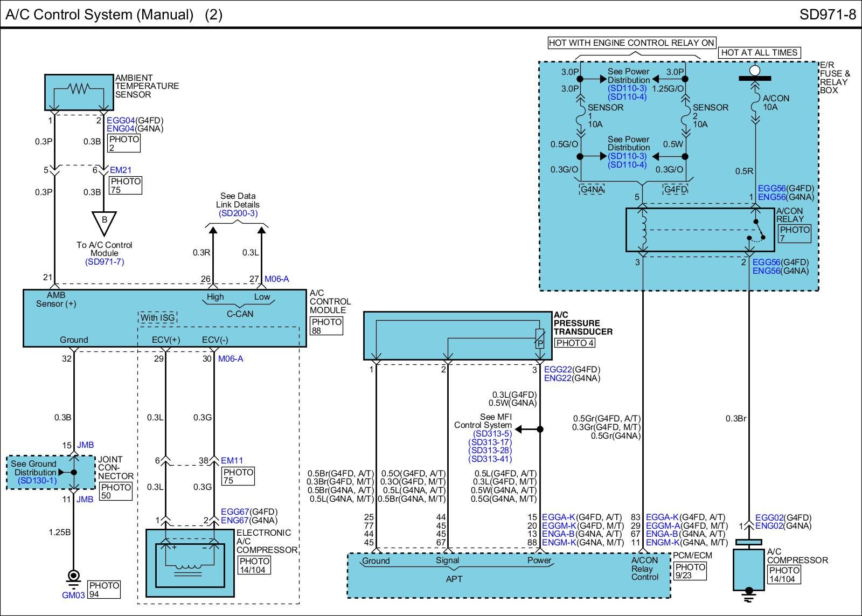Click the SENSOR 1 10A fuse symbol

(x=580, y=115)
